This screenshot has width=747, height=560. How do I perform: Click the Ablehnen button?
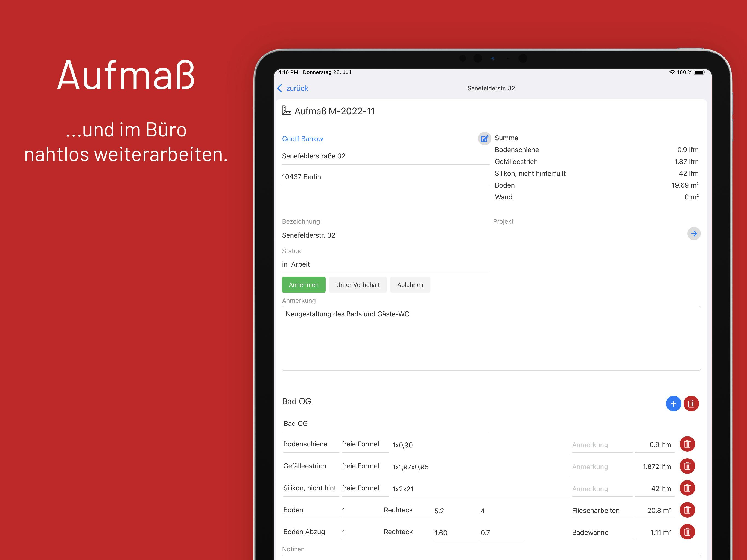(410, 285)
